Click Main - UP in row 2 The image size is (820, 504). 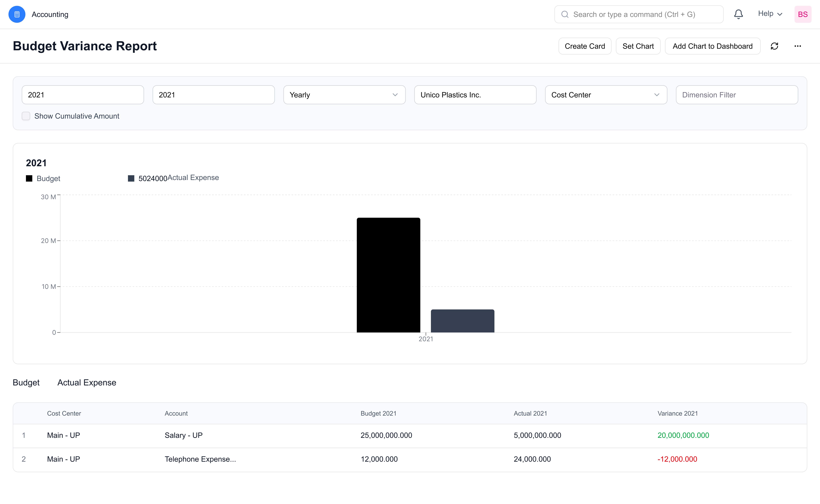pos(64,459)
